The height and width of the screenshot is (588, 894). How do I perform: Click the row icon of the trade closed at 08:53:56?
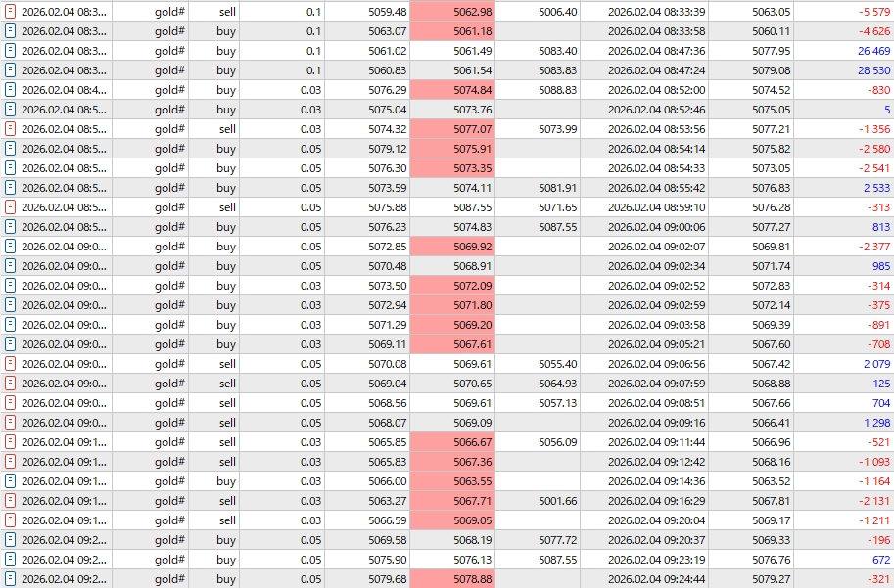point(10,129)
